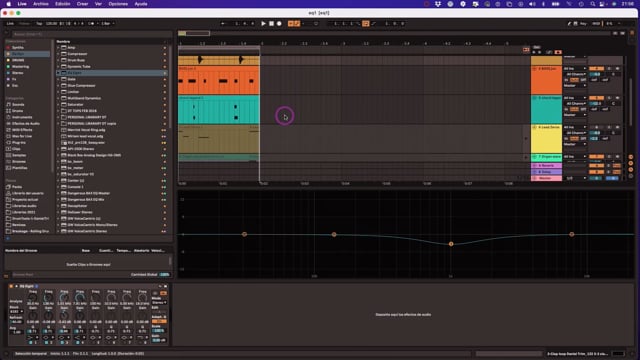
Task: Open the Ayuda menu
Action: pyautogui.click(x=141, y=4)
